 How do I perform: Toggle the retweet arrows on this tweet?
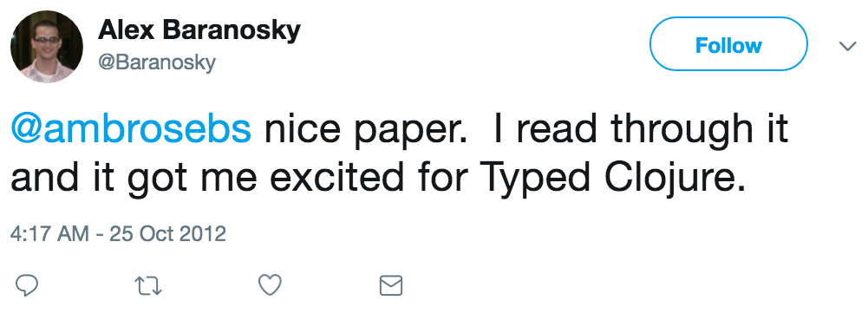(x=148, y=286)
